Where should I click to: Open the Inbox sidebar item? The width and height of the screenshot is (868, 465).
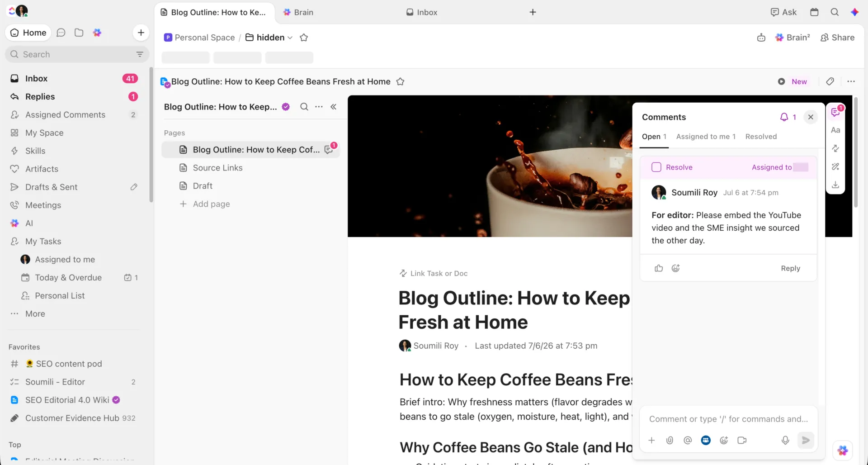pos(75,78)
